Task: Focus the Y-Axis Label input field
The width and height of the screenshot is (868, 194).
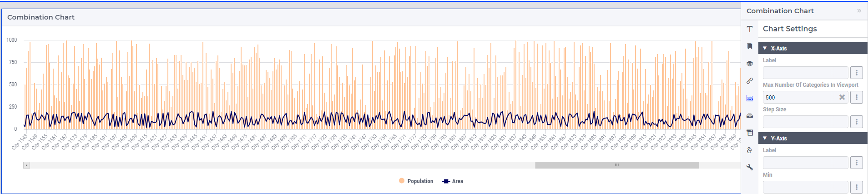Action: coord(805,163)
